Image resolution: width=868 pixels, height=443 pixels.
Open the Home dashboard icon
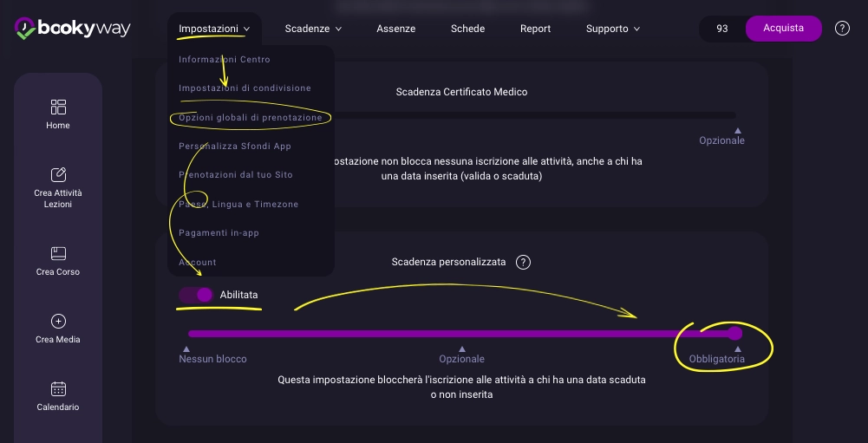[58, 107]
